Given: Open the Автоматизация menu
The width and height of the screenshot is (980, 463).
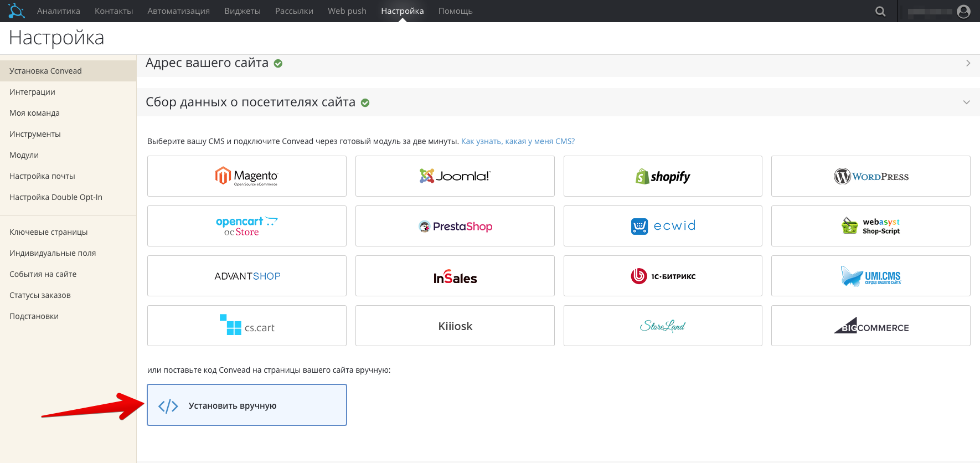Looking at the screenshot, I should click(179, 11).
